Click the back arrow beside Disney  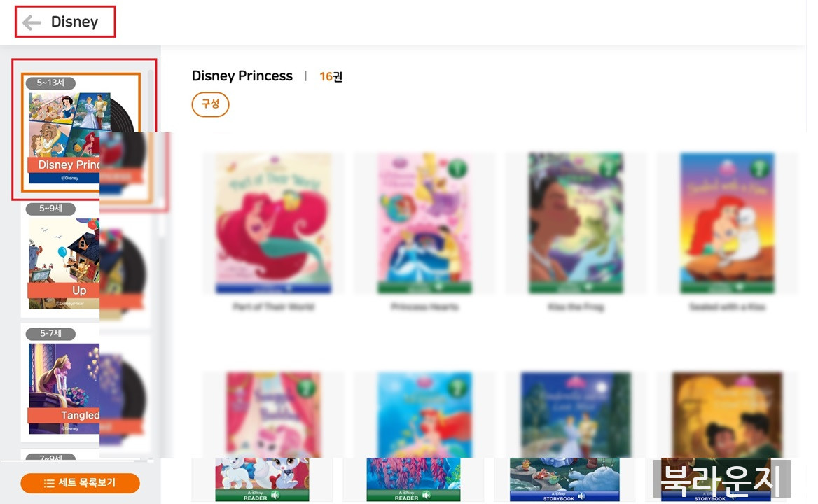[x=32, y=22]
